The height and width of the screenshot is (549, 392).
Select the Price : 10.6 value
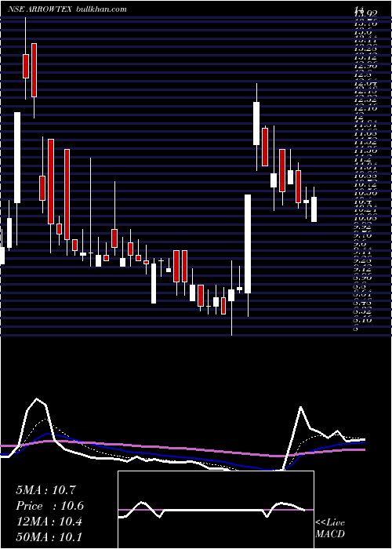pos(49,506)
